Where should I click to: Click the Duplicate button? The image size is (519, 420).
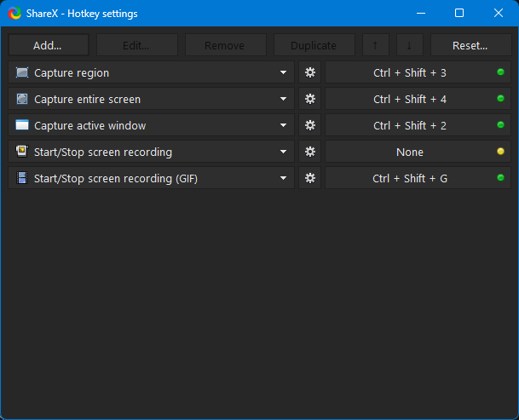point(314,45)
